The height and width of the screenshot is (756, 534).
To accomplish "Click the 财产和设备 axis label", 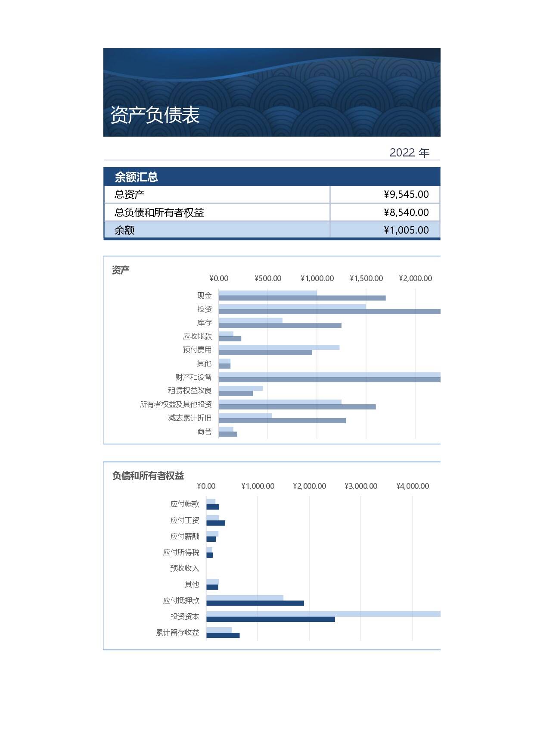I will coord(193,377).
